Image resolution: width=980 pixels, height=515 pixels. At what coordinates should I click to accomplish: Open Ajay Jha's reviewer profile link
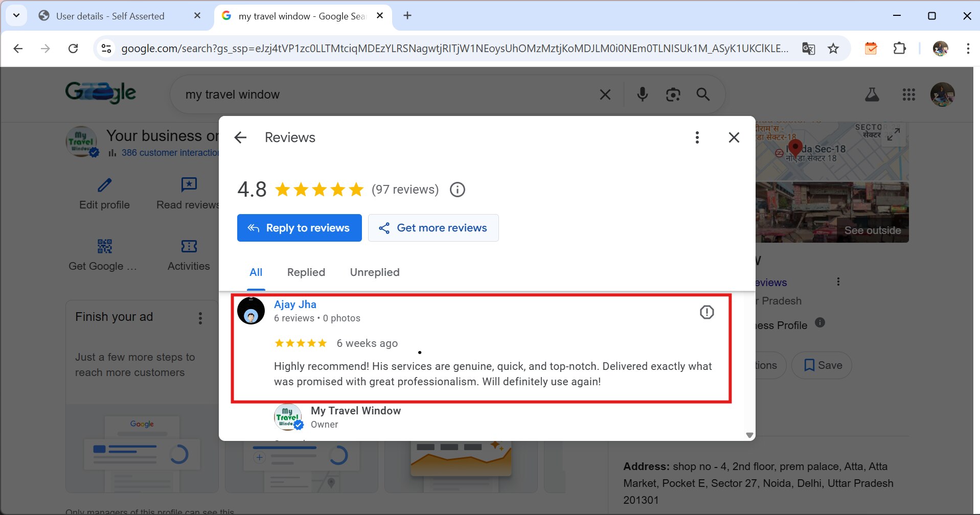click(295, 305)
